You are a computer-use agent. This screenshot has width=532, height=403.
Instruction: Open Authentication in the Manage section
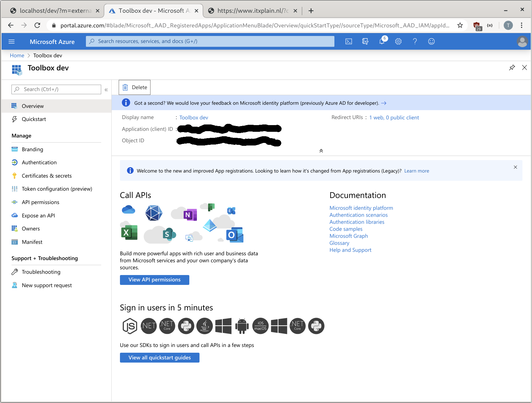[56, 162]
